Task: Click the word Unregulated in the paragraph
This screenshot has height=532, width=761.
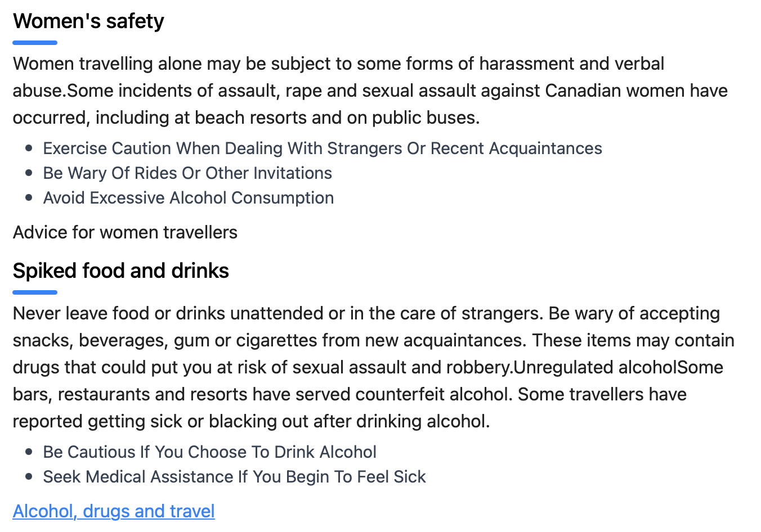Action: coord(564,367)
